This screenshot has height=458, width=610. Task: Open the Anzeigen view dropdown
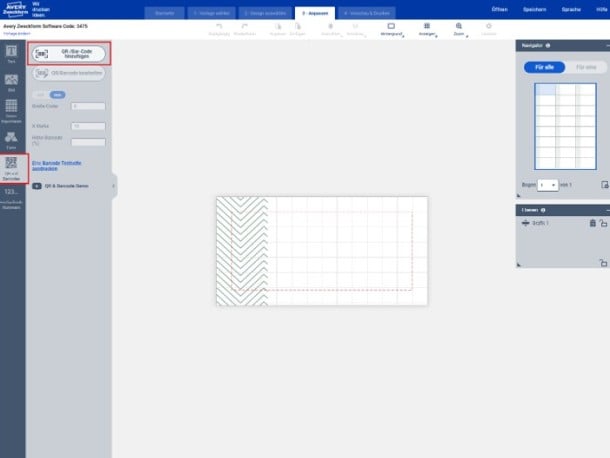(x=427, y=29)
